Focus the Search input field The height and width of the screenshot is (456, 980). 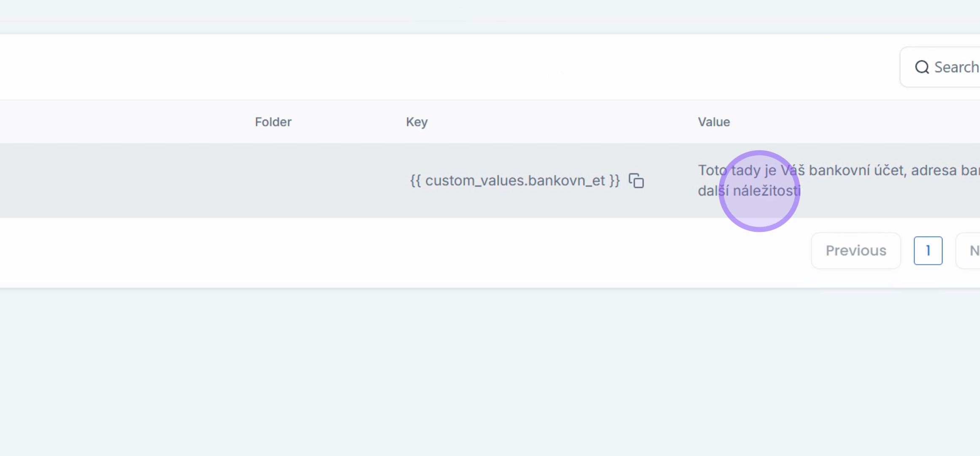tap(940, 67)
